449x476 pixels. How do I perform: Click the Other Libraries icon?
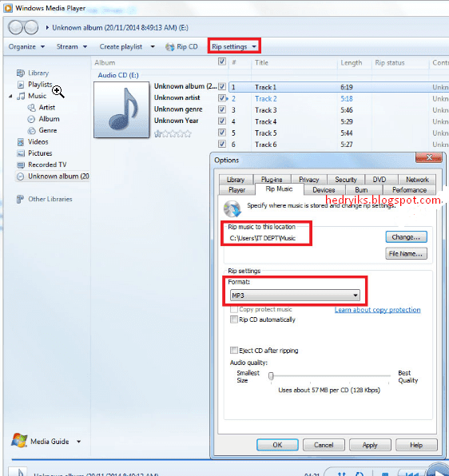coord(20,199)
